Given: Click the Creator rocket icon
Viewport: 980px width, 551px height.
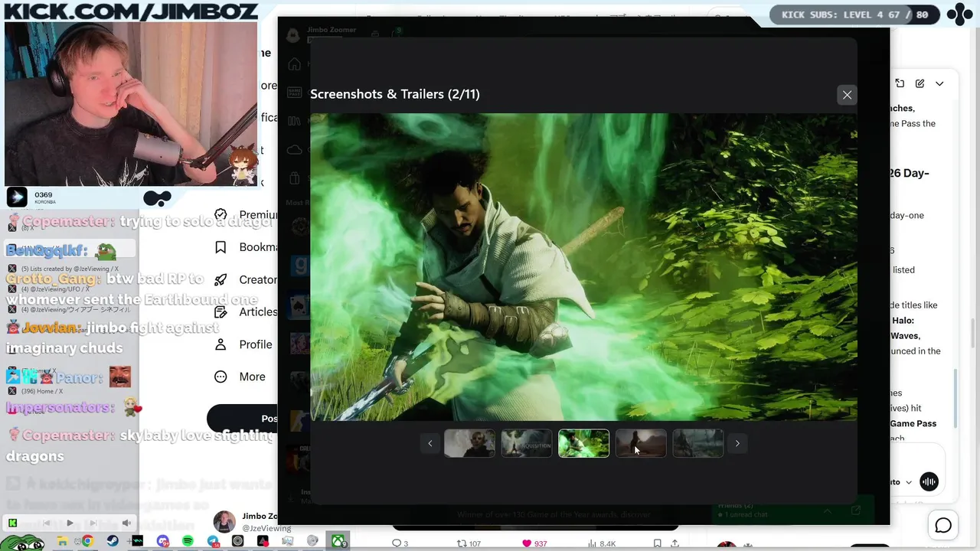Looking at the screenshot, I should [x=220, y=279].
